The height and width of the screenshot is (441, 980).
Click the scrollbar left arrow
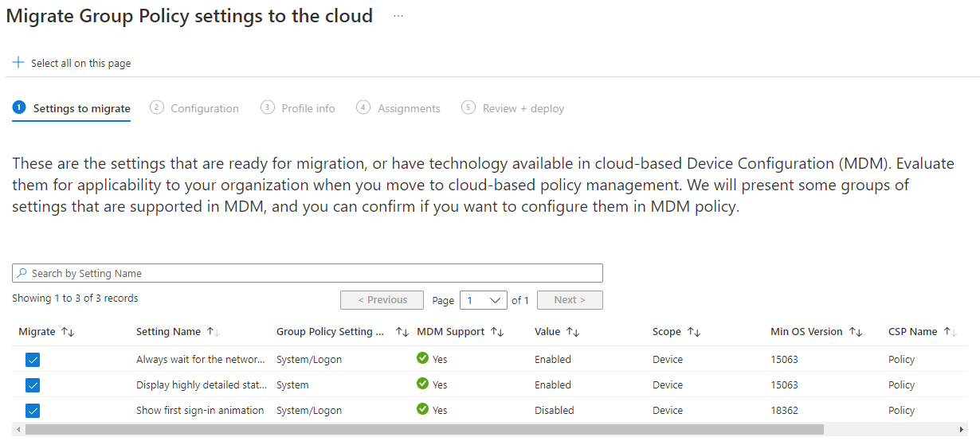coord(18,429)
